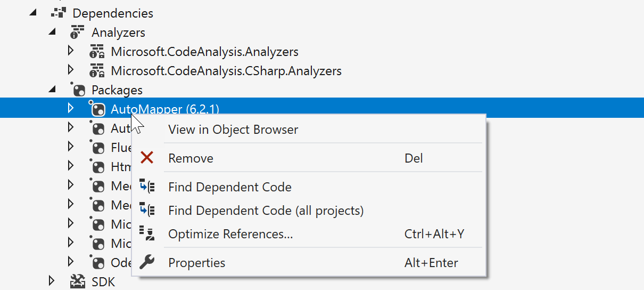
Task: Select Find Dependent Code (all projects)
Action: [266, 211]
